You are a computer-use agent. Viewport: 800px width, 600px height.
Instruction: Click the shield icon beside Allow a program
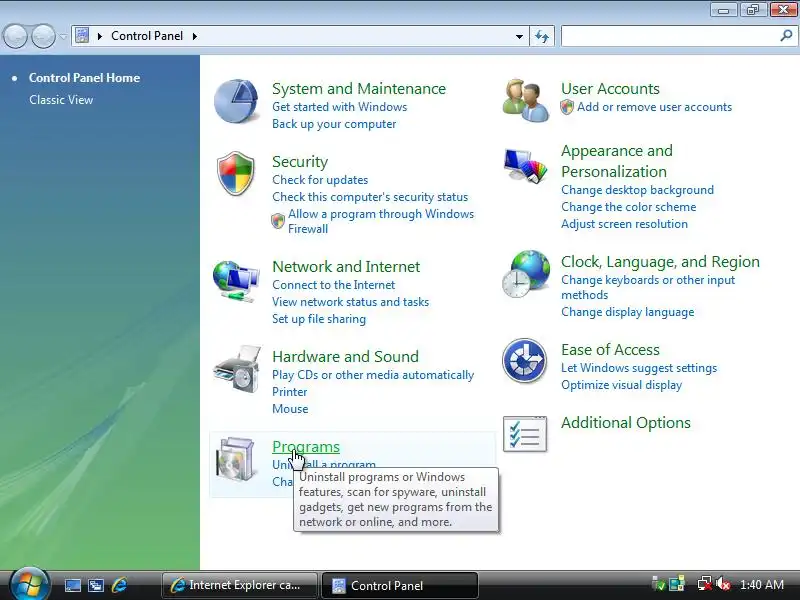[278, 221]
